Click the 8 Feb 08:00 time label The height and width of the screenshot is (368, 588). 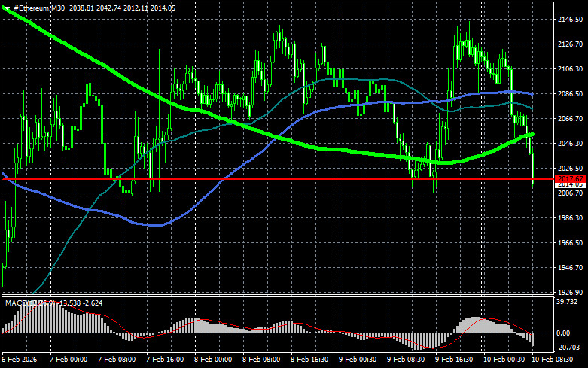(x=261, y=360)
